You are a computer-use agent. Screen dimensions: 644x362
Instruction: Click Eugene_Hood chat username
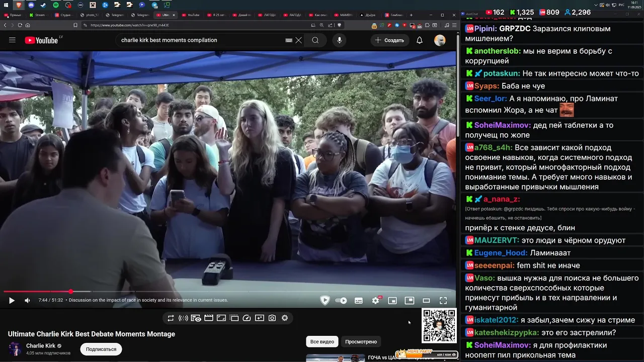(501, 253)
